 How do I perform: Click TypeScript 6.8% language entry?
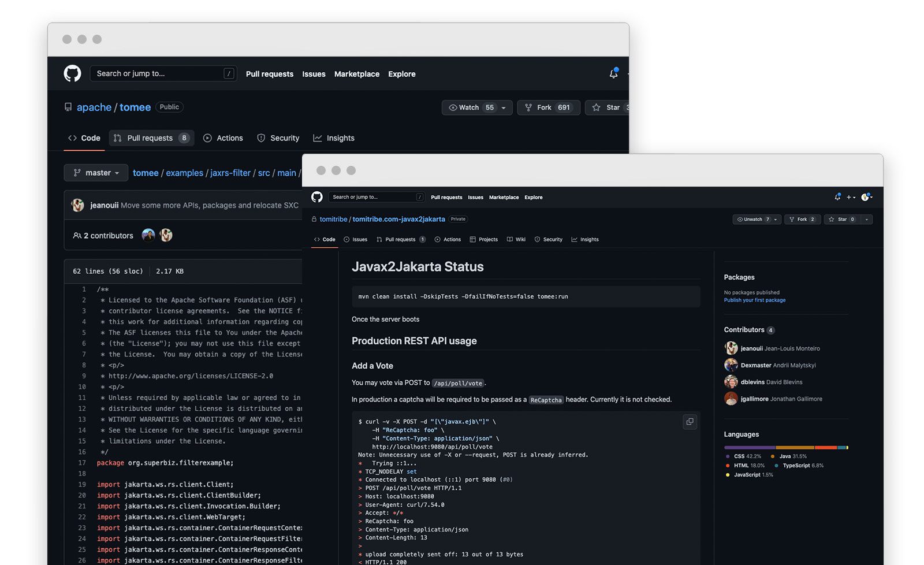pos(799,466)
